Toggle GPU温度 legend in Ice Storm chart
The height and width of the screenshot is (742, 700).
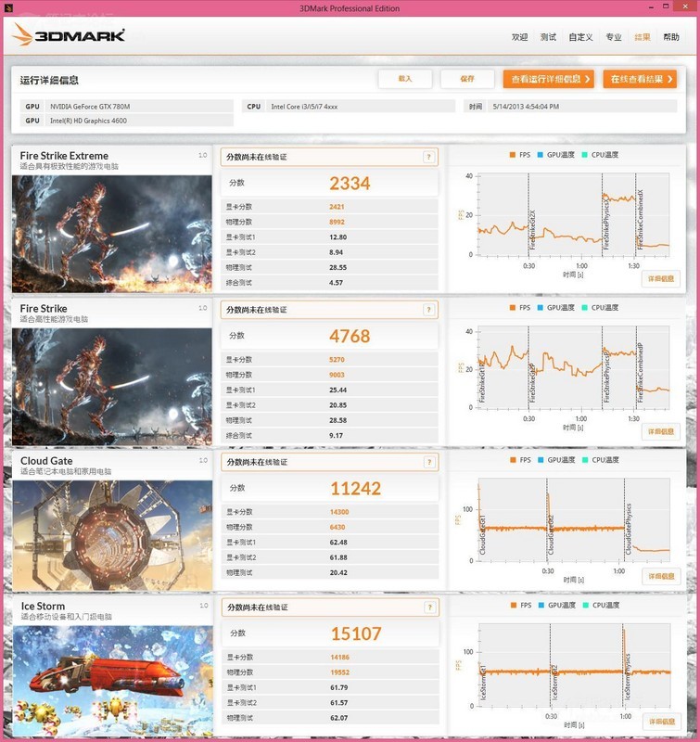pos(556,606)
